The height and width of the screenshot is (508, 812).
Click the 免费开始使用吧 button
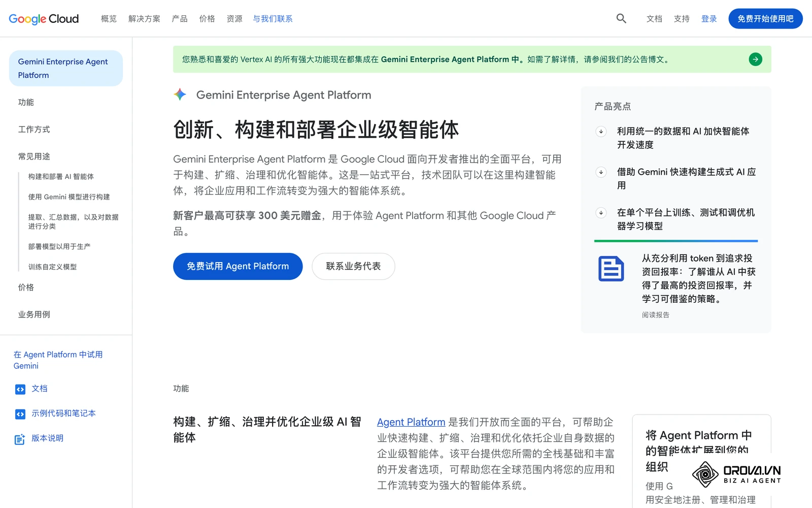click(x=765, y=19)
